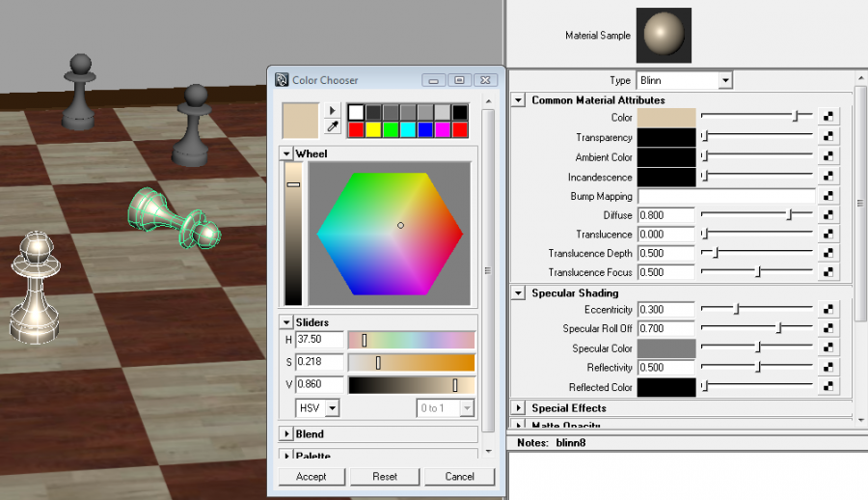Click the Bump Mapping checker map button

tap(828, 196)
